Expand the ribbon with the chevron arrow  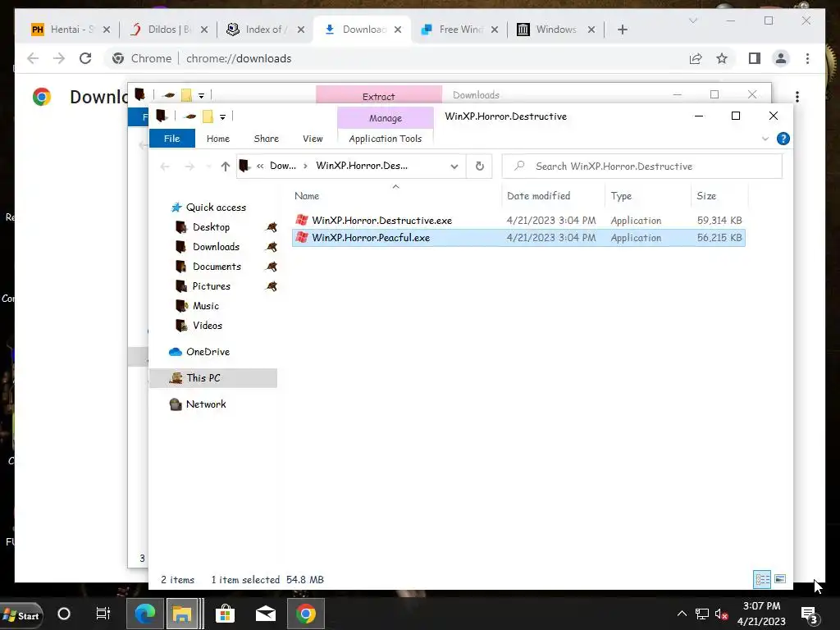point(765,139)
